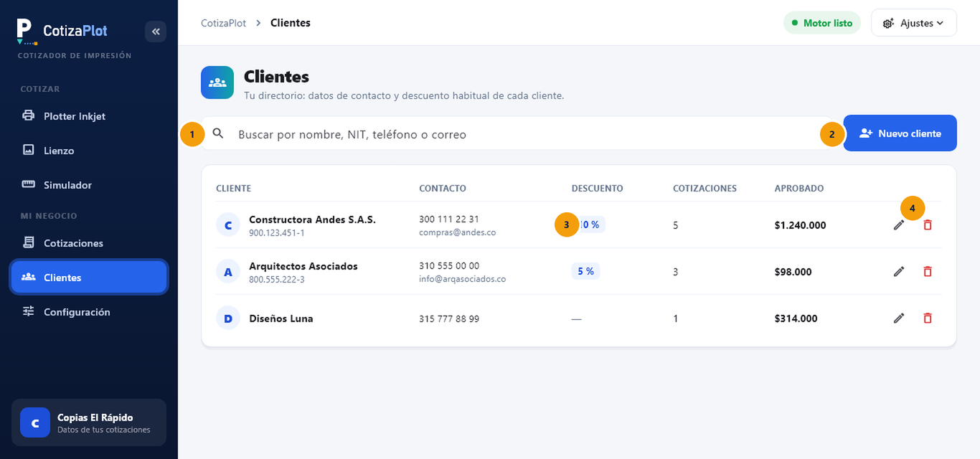
Task: Go to Lienzo in sidebar
Action: coord(89,151)
